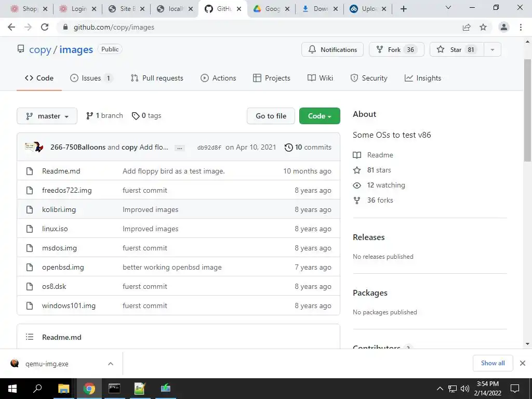Open the Security tab

(368, 78)
